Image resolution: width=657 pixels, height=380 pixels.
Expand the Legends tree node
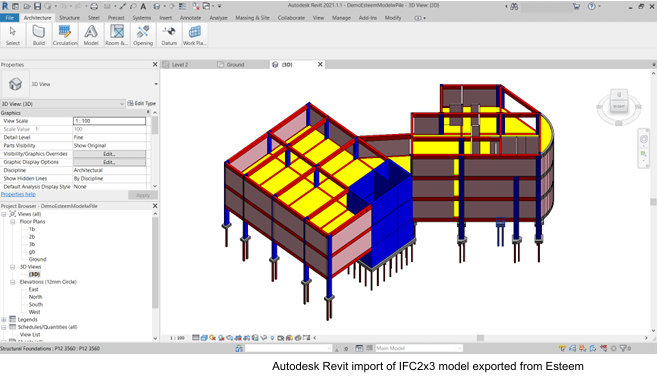coord(4,320)
